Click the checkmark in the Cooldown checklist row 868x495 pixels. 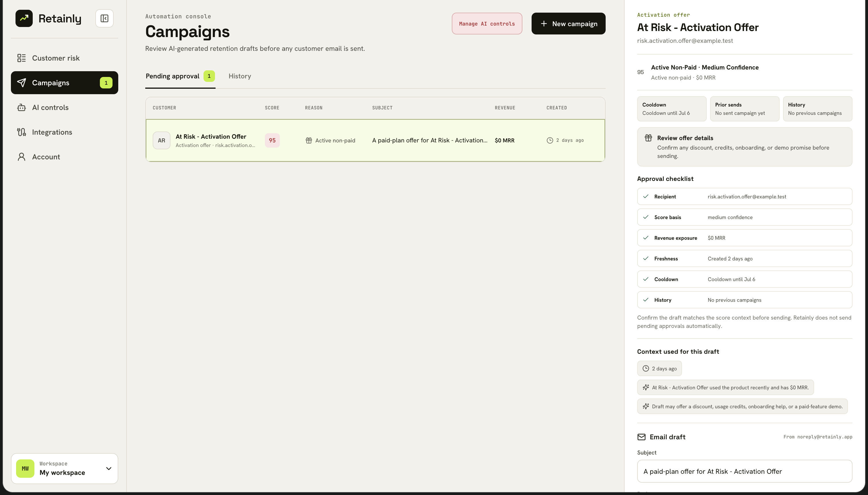pyautogui.click(x=646, y=279)
